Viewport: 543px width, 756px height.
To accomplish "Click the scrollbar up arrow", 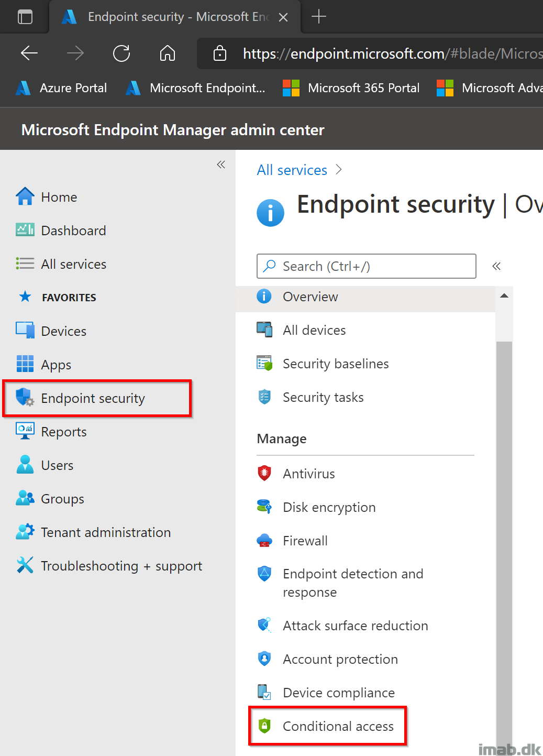I will [504, 295].
